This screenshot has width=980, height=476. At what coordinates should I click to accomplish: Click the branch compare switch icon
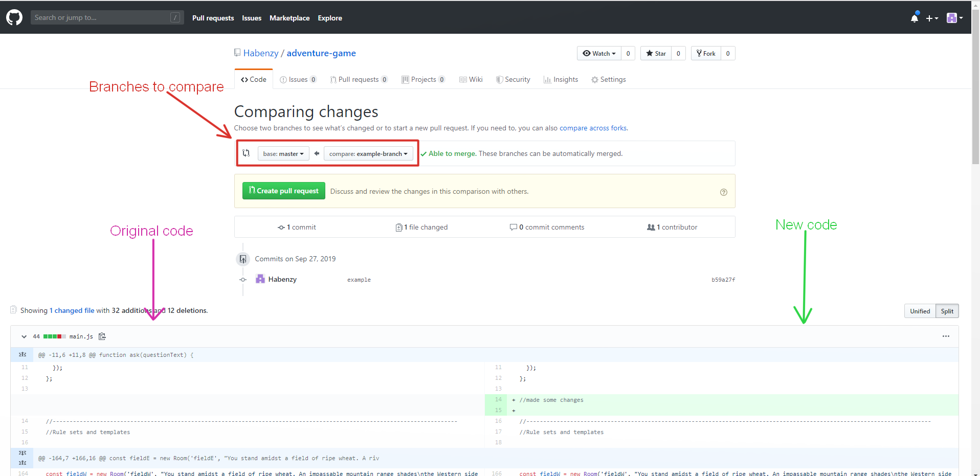246,153
